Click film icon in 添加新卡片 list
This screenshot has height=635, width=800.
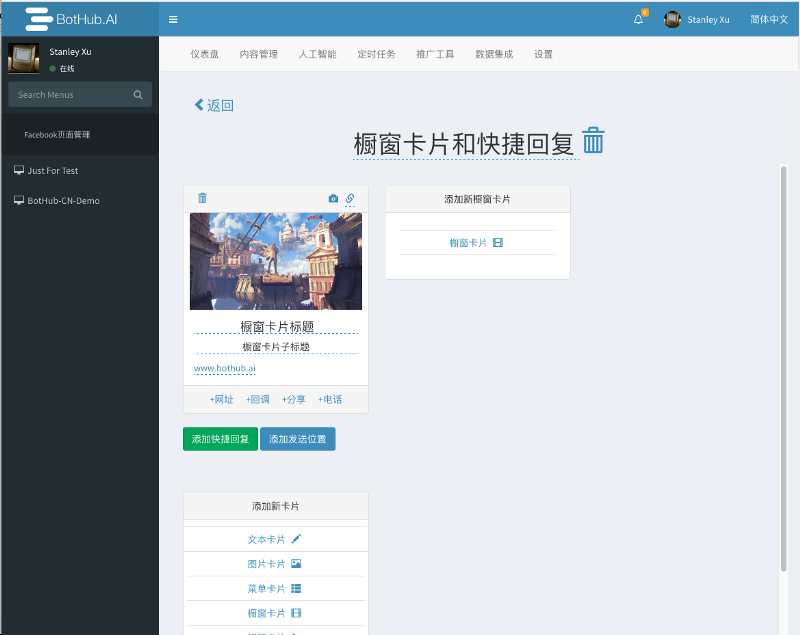point(296,613)
